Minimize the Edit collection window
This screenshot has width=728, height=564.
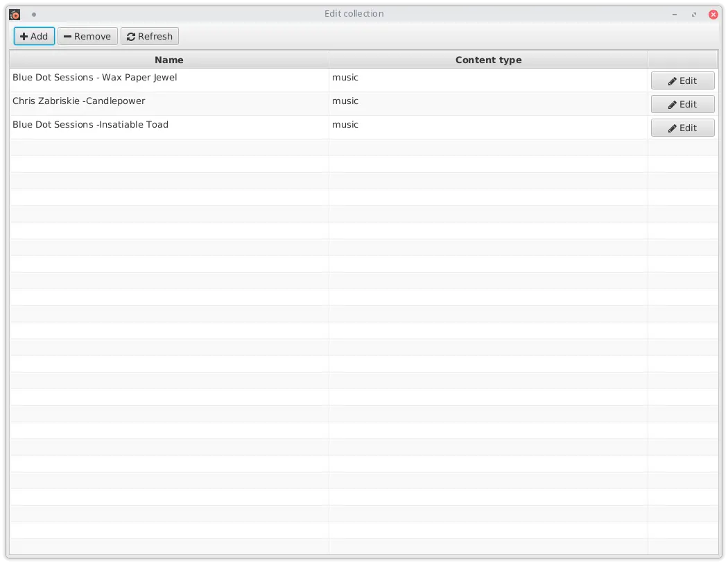[x=674, y=15]
